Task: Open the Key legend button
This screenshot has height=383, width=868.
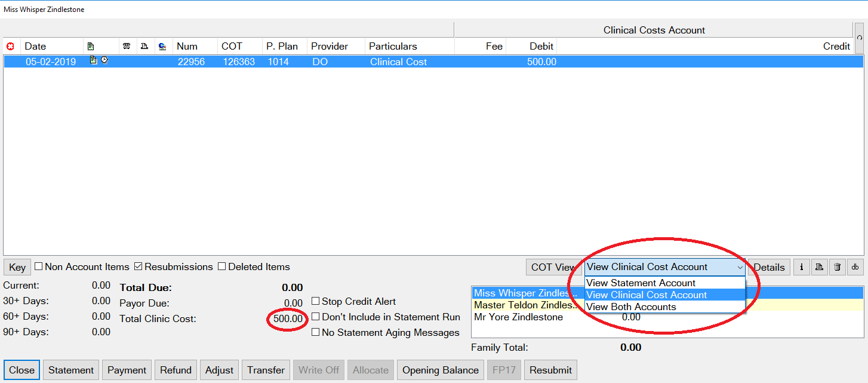Action: coord(17,267)
